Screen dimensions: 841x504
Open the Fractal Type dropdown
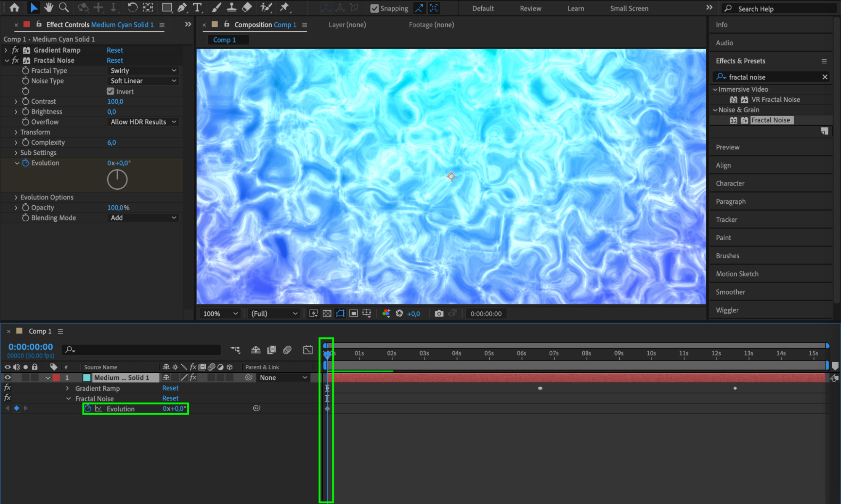(x=143, y=71)
